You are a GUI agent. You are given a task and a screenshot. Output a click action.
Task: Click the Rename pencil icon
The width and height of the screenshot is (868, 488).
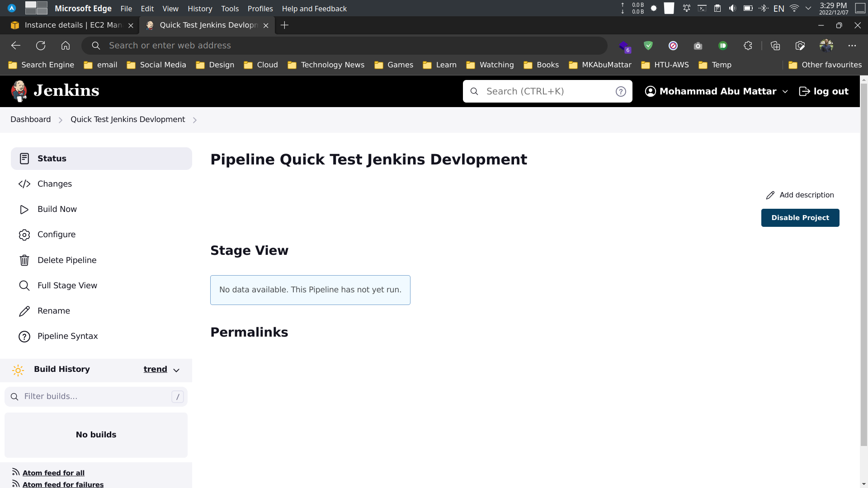click(24, 311)
